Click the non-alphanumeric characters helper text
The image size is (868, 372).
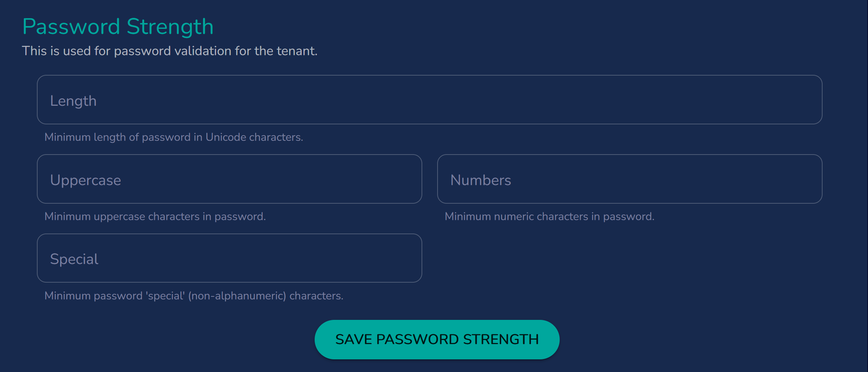[x=194, y=296]
